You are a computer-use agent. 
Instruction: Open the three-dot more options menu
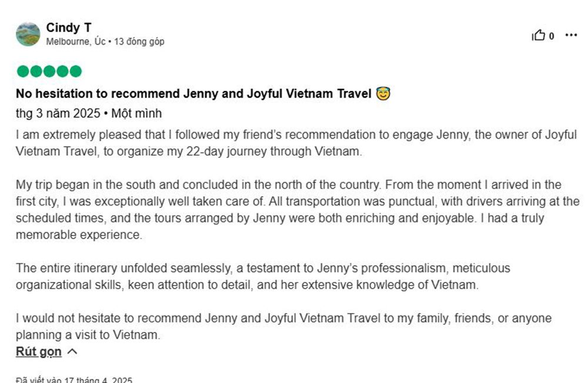[x=571, y=35]
